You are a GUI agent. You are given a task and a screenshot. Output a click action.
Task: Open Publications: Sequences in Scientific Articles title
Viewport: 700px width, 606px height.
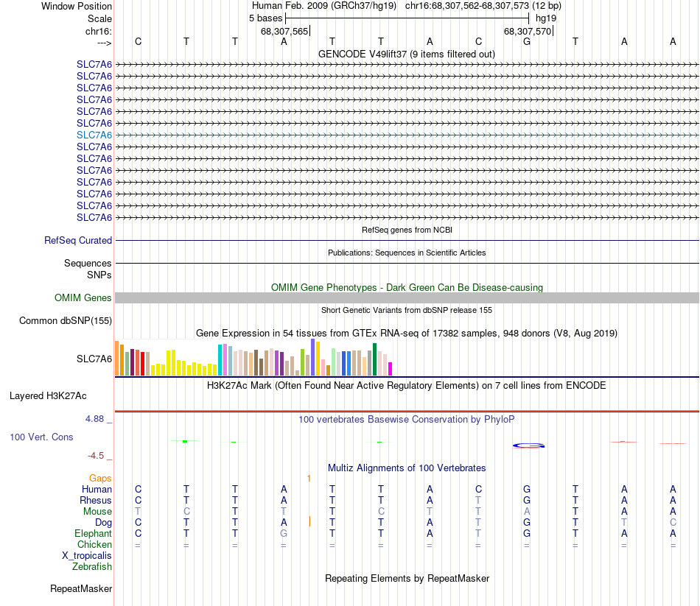pyautogui.click(x=407, y=253)
